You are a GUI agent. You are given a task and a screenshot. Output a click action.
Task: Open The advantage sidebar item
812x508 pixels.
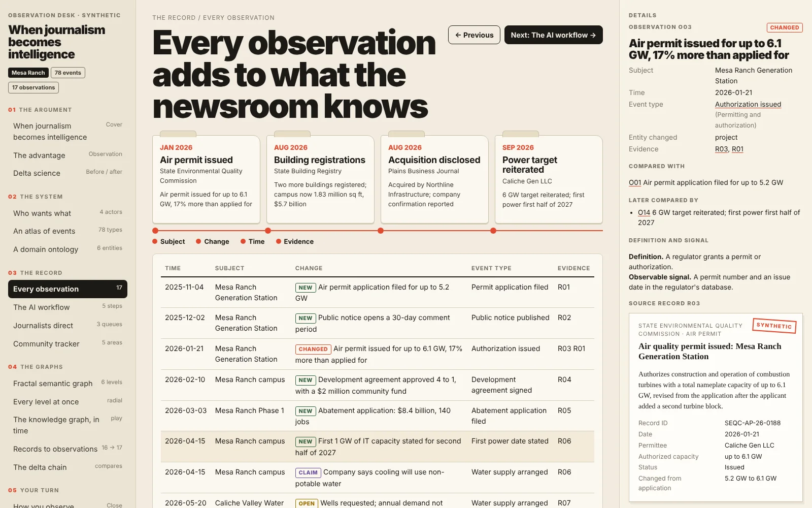67,155
